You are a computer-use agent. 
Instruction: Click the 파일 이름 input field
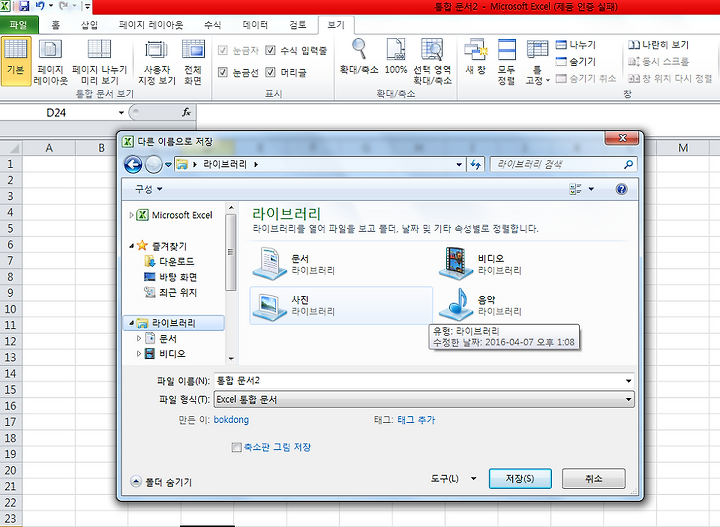click(419, 381)
